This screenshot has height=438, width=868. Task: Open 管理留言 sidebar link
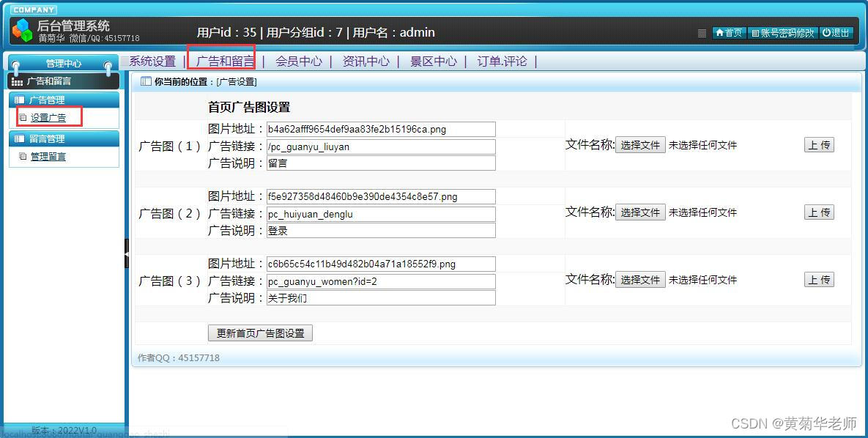[48, 156]
